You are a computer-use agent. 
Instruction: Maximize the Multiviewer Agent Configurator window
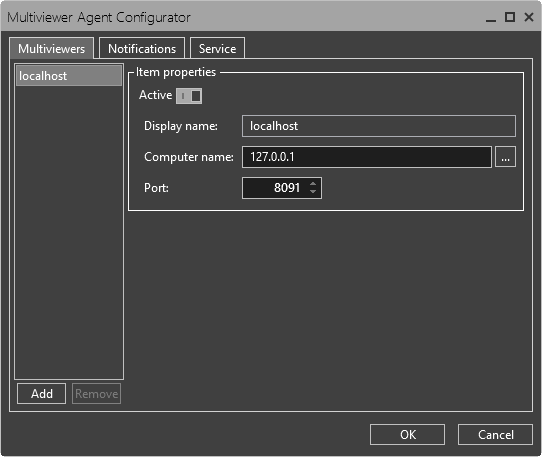coord(510,17)
